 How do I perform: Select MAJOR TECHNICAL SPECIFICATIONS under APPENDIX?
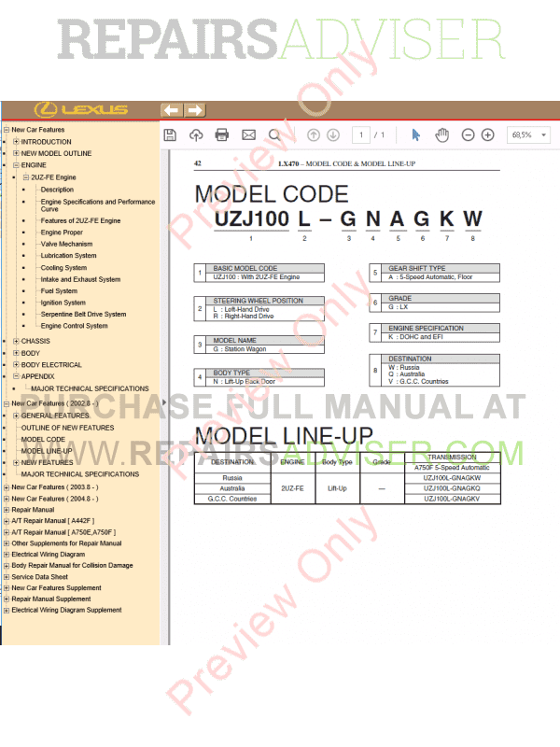pyautogui.click(x=90, y=388)
